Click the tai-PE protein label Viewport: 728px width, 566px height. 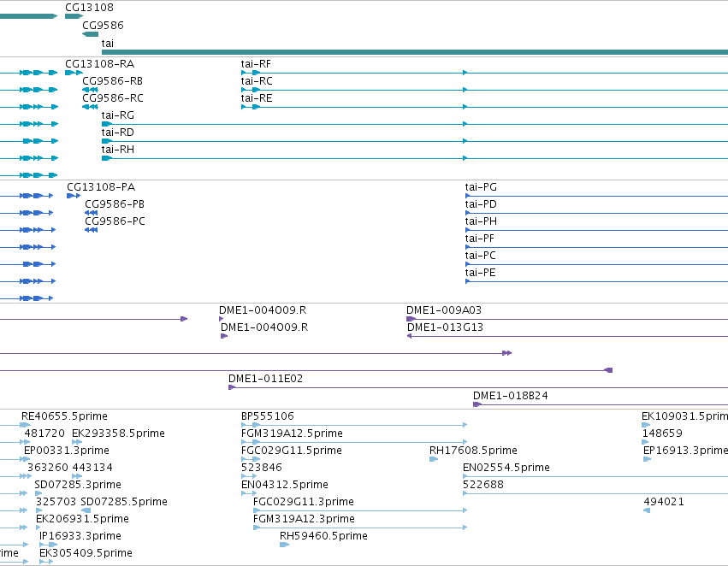click(481, 274)
